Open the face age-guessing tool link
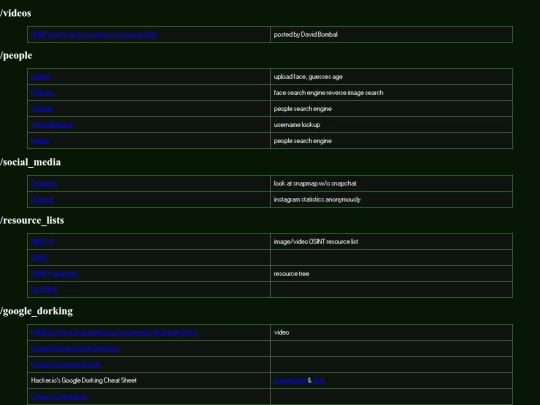This screenshot has height=405, width=540. tap(41, 77)
